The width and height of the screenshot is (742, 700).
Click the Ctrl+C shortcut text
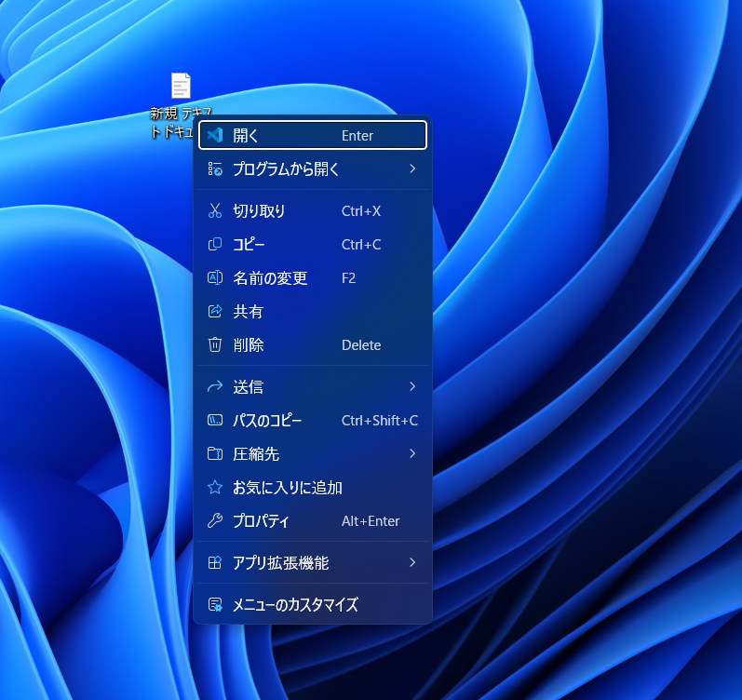click(x=361, y=245)
